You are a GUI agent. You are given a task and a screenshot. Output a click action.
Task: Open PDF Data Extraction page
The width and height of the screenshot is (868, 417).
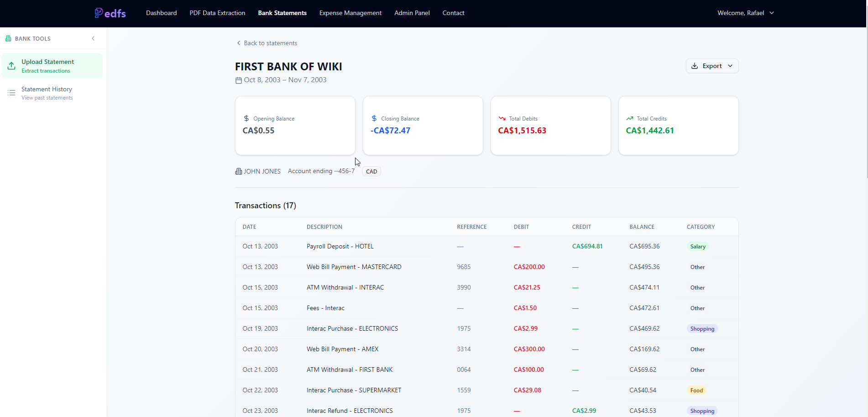click(x=217, y=13)
